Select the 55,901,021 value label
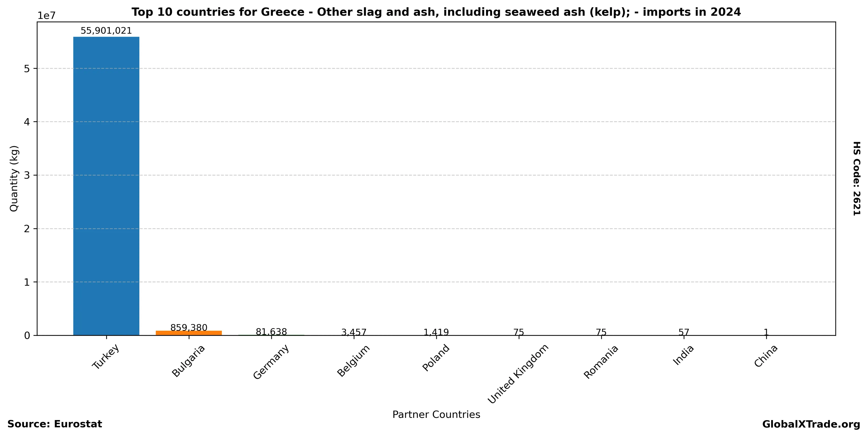 pyautogui.click(x=106, y=31)
